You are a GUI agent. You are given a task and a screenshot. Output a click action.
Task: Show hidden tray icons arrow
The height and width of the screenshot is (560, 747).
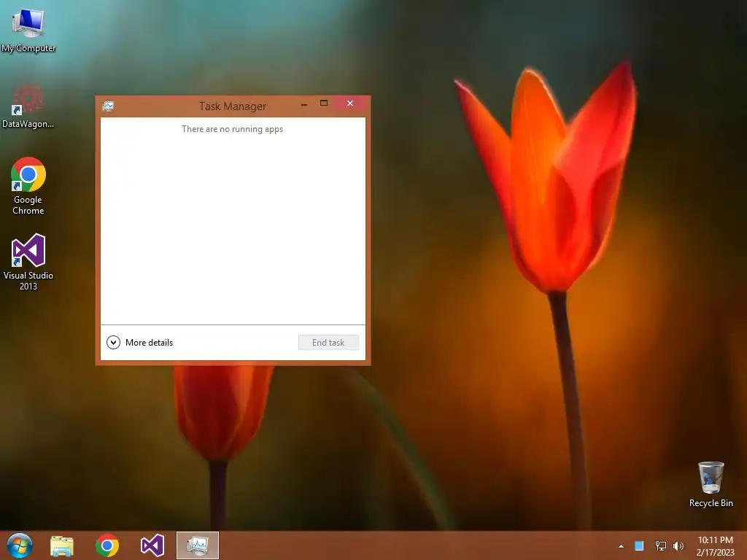[x=621, y=546]
